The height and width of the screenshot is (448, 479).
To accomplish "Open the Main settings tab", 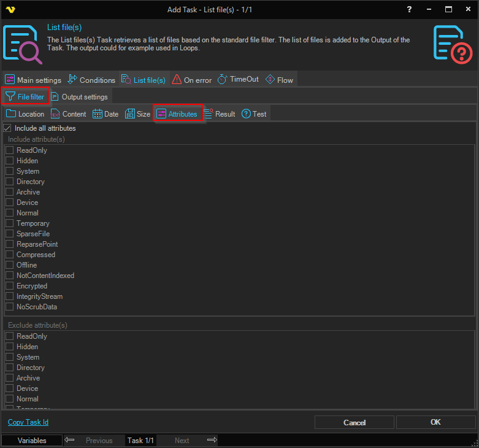I will pyautogui.click(x=33, y=80).
